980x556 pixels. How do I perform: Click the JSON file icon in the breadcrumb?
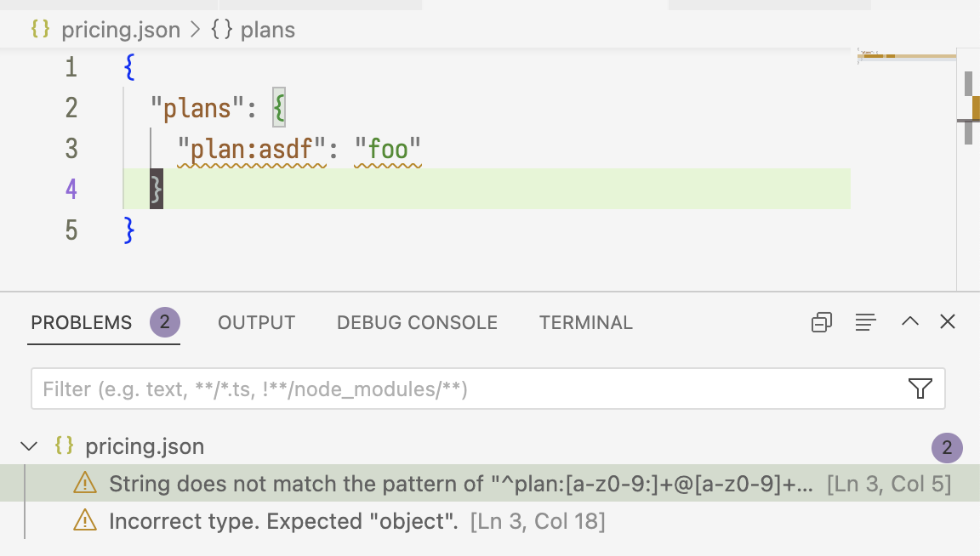(38, 29)
